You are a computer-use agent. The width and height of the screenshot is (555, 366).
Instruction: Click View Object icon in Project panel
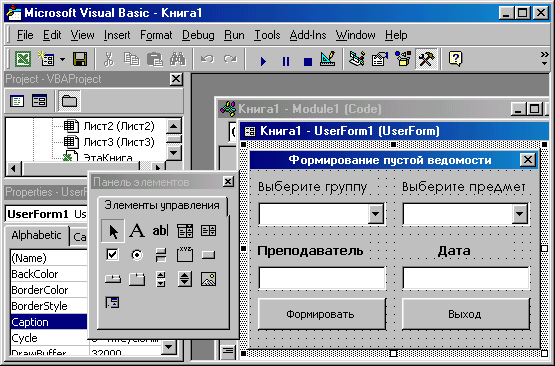[x=39, y=101]
